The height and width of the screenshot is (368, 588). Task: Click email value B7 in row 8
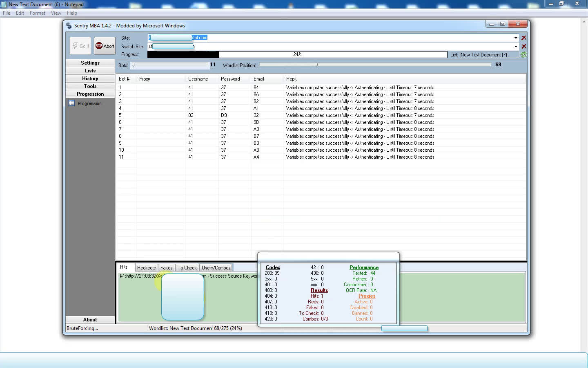(256, 136)
